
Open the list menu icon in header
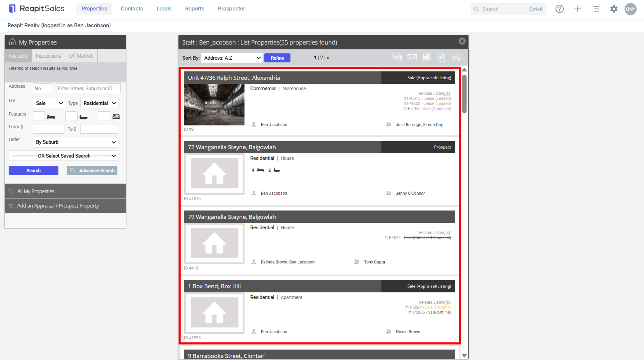point(596,9)
